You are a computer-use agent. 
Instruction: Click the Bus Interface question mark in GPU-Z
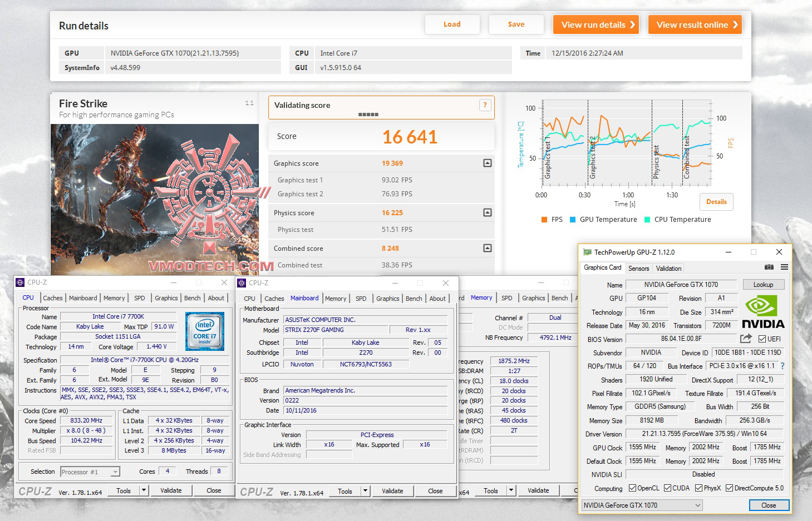783,366
